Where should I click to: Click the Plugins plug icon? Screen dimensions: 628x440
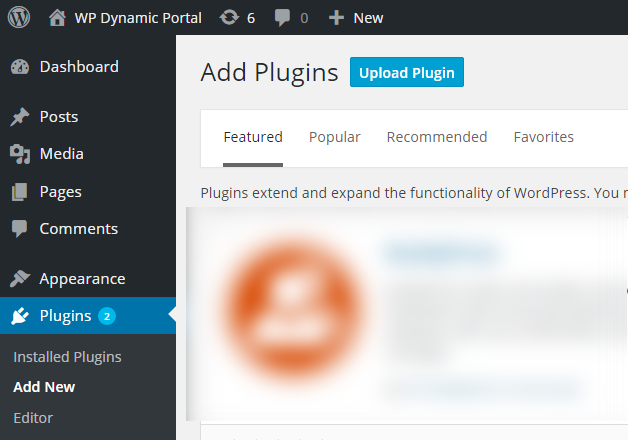pos(20,316)
